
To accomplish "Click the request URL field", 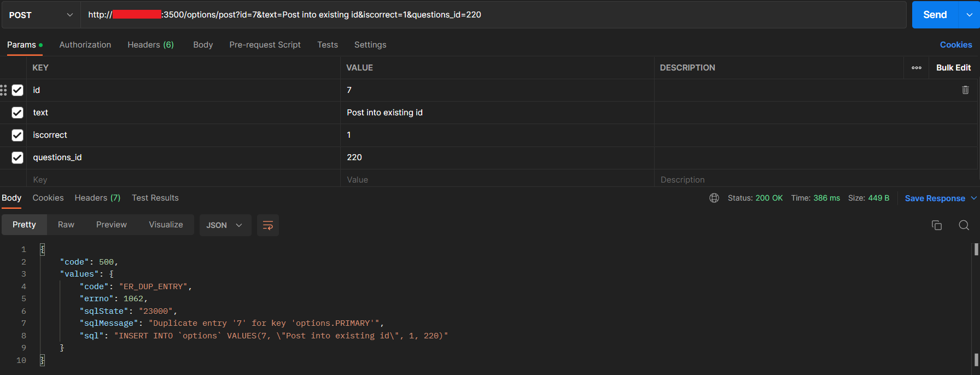I will (x=494, y=15).
